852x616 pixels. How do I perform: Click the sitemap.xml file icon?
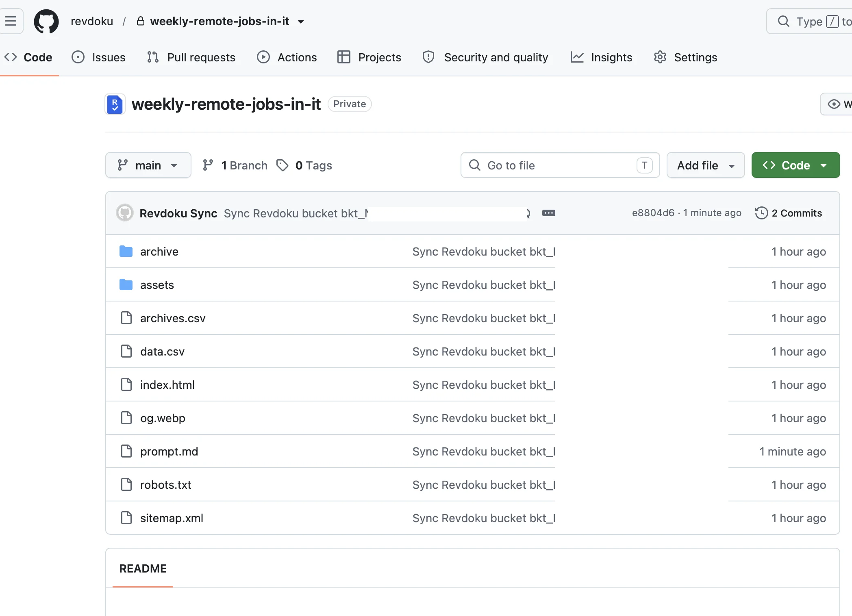point(126,518)
